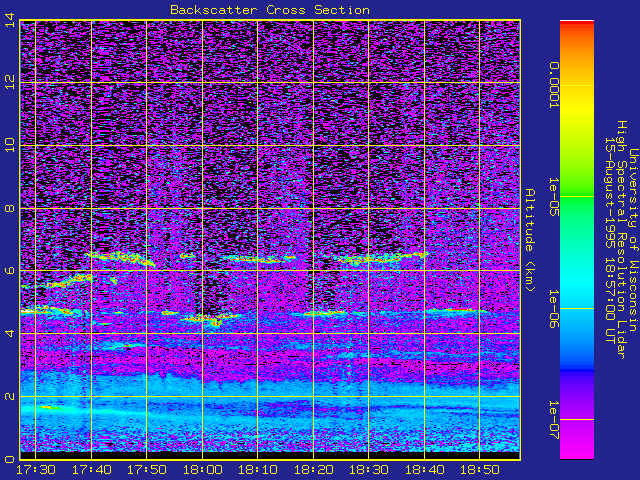Screen dimensions: 640x480
Task: Click the 18:10 time axis label
Action: coord(258,470)
